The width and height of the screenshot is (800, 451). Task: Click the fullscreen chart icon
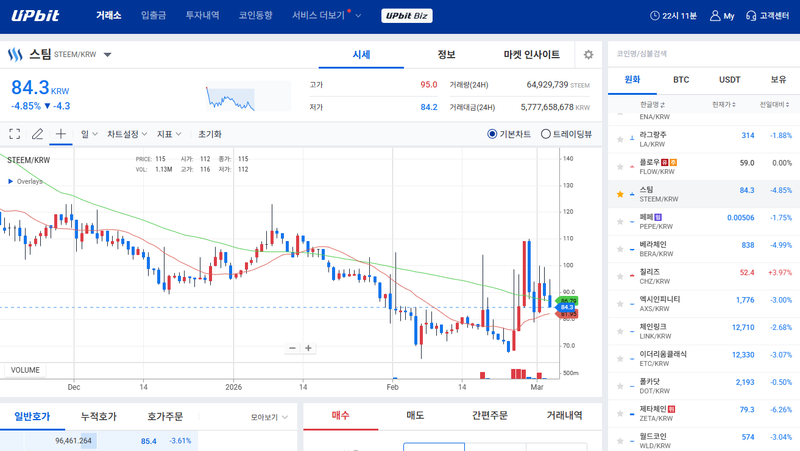(x=15, y=134)
